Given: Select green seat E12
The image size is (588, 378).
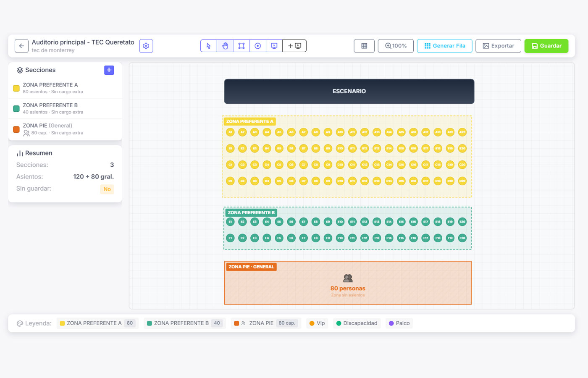Looking at the screenshot, I should coord(365,222).
